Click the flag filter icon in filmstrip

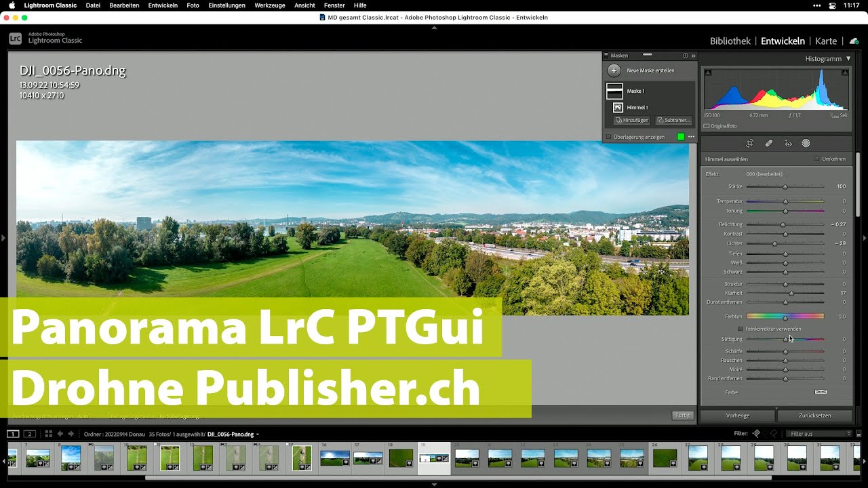point(757,433)
